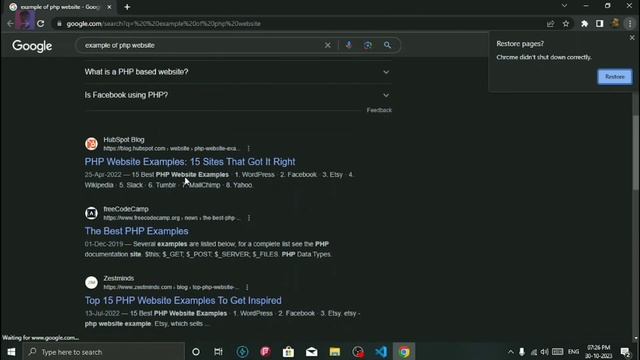Focus the Google search input field
Viewport: 640px width, 360px height.
pos(202,45)
